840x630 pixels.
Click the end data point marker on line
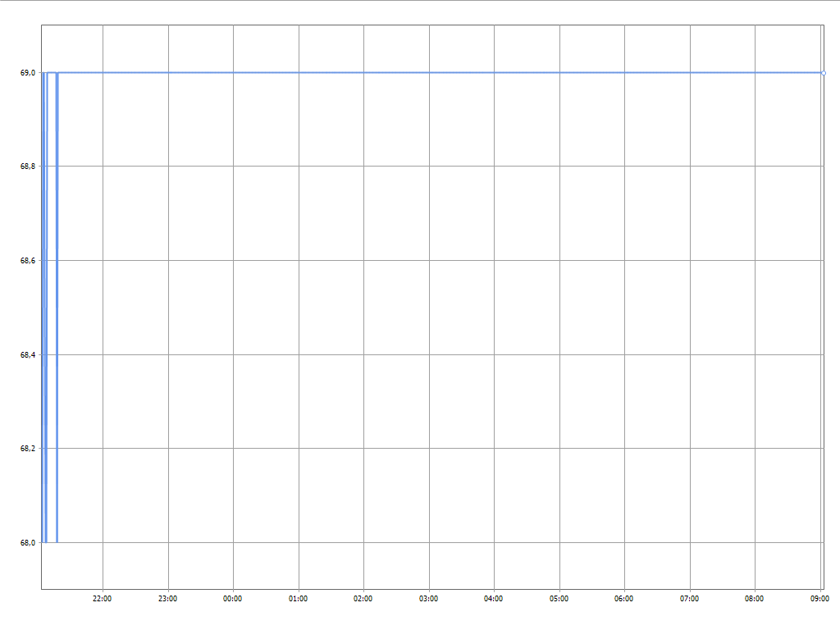823,73
